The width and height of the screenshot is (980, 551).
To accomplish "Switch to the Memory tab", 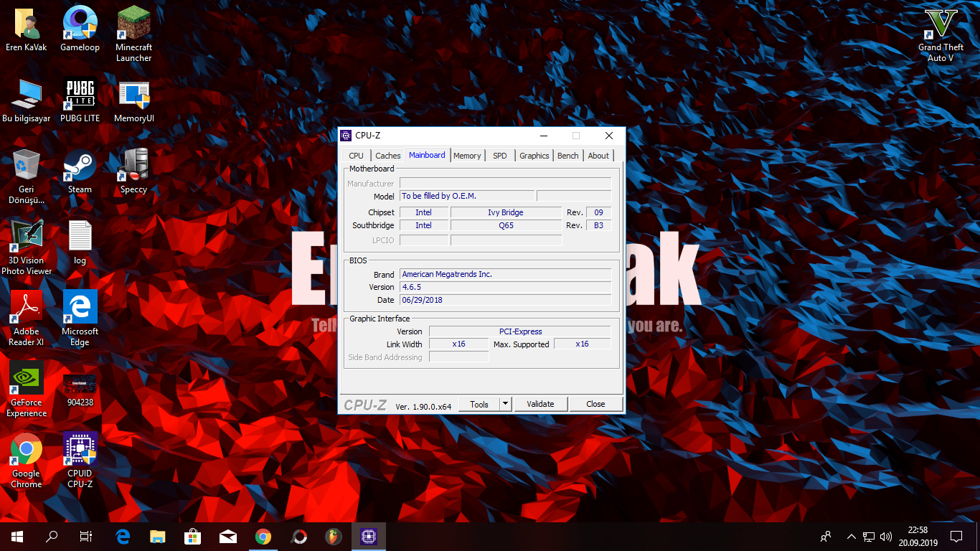I will tap(467, 156).
